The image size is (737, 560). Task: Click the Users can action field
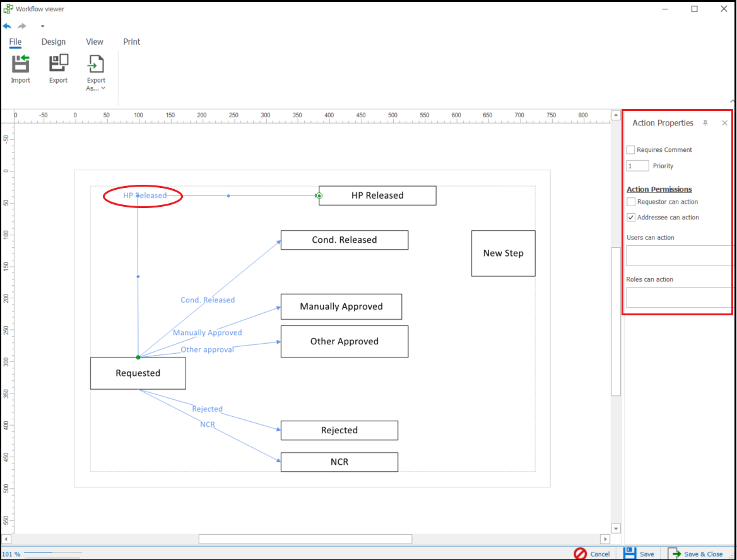coord(679,255)
